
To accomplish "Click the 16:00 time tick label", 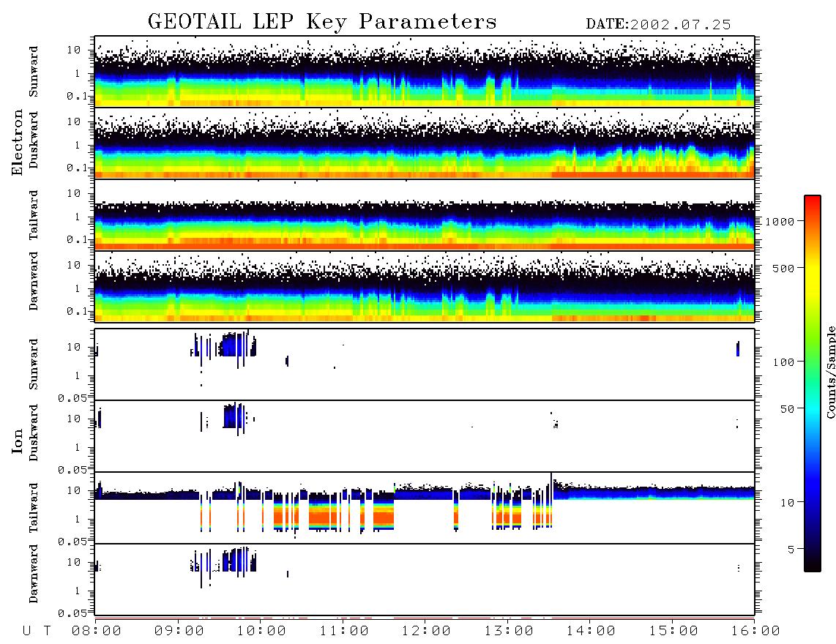I will tap(755, 632).
